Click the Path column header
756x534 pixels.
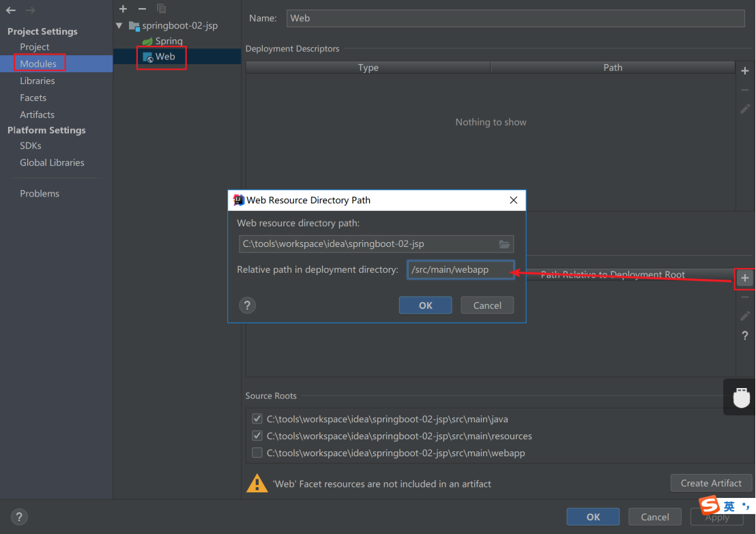coord(613,68)
